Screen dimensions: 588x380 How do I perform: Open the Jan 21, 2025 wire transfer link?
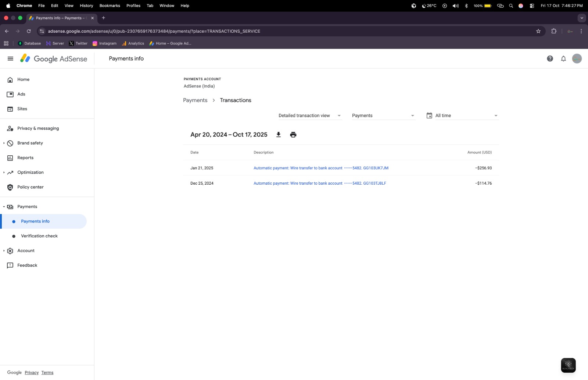[x=320, y=168]
